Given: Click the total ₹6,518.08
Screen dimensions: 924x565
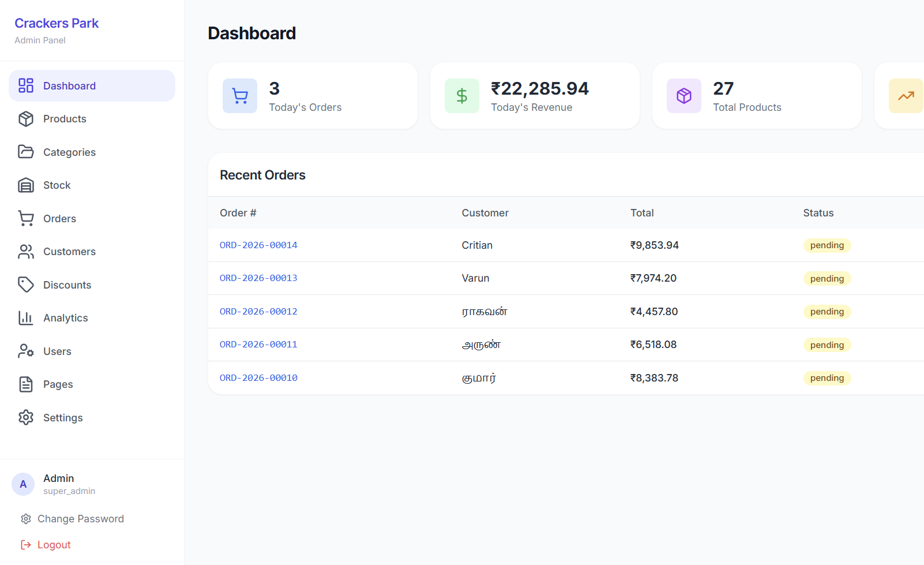Looking at the screenshot, I should (653, 345).
